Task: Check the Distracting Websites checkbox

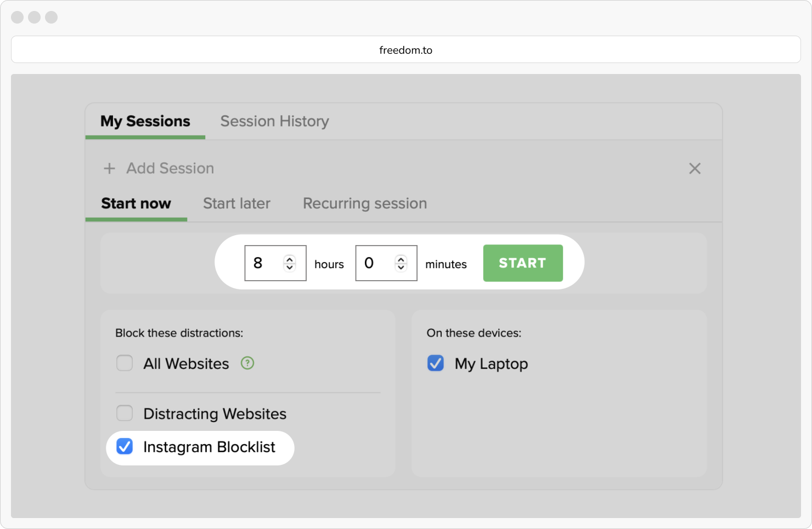Action: tap(125, 413)
